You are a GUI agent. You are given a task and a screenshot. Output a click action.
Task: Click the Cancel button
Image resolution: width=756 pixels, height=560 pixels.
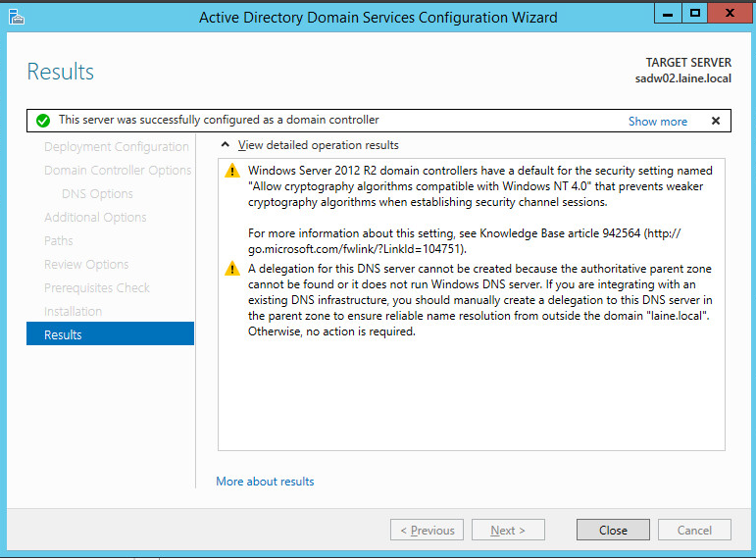694,531
